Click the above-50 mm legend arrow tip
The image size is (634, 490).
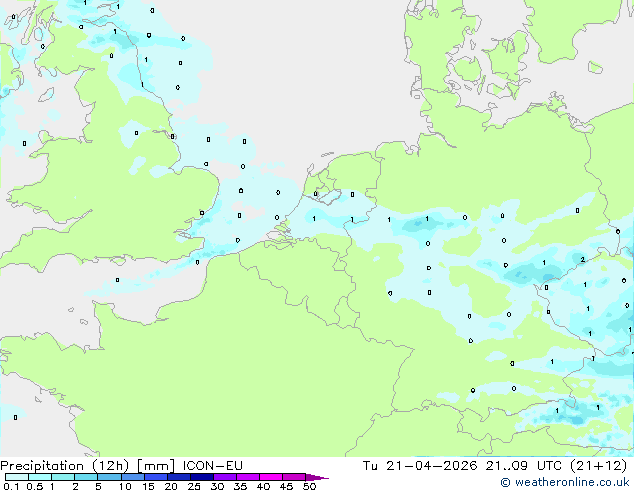coord(317,477)
